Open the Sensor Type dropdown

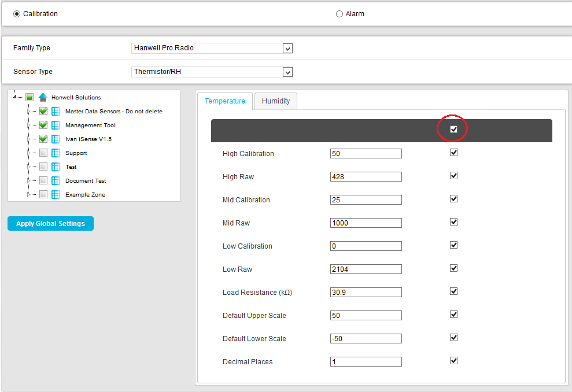click(x=287, y=72)
